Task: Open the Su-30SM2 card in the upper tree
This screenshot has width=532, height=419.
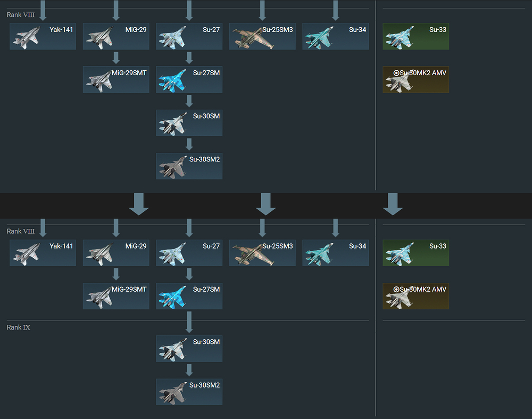Action: click(189, 166)
